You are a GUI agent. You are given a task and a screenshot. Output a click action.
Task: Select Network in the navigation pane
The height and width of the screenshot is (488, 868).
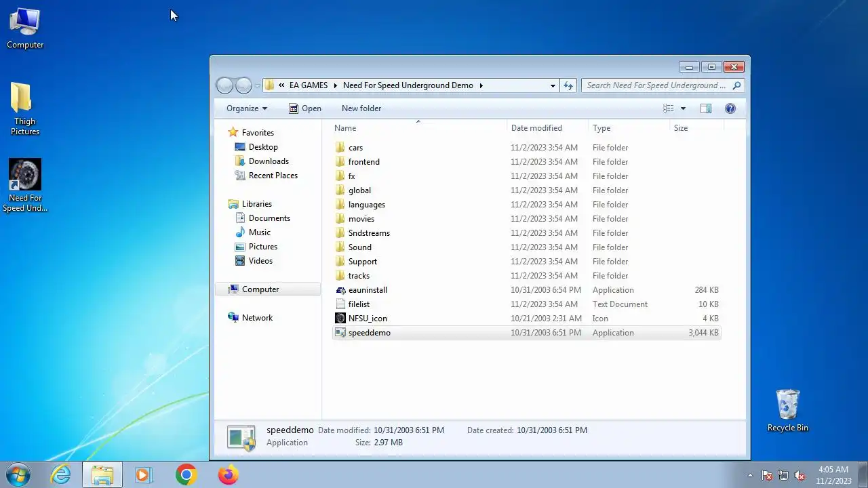click(257, 318)
